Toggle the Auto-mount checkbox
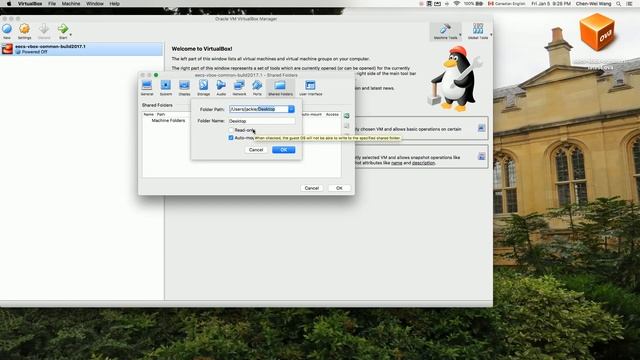 (x=231, y=138)
